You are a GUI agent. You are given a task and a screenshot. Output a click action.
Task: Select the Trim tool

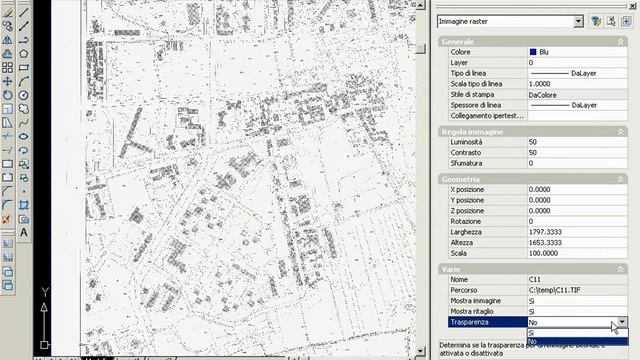coord(7,136)
